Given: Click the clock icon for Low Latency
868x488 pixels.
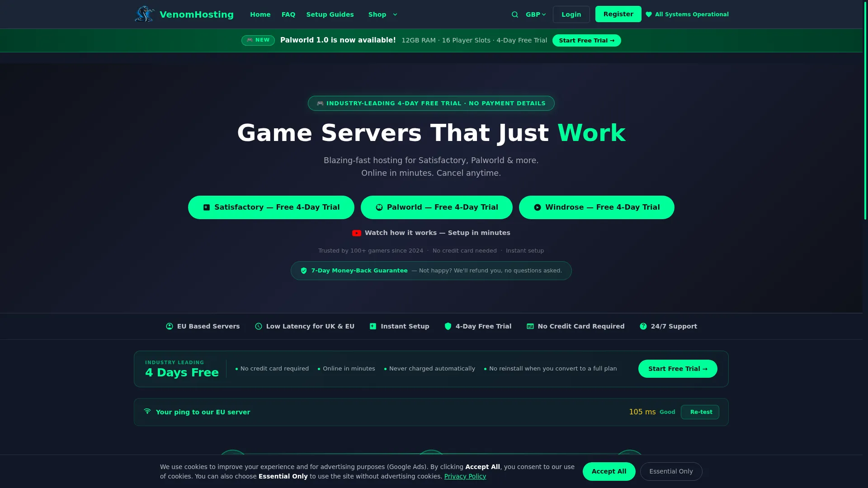Looking at the screenshot, I should (259, 326).
